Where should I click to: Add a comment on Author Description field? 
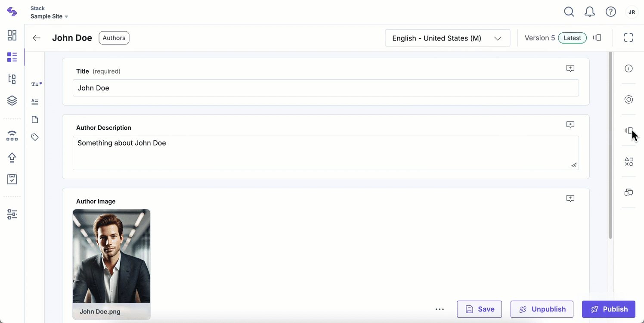570,125
